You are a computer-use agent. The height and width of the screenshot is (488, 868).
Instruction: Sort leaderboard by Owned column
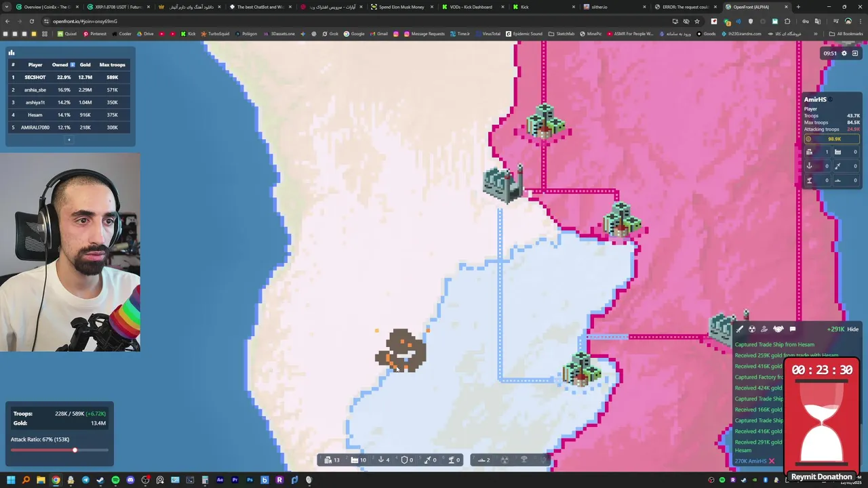point(62,64)
